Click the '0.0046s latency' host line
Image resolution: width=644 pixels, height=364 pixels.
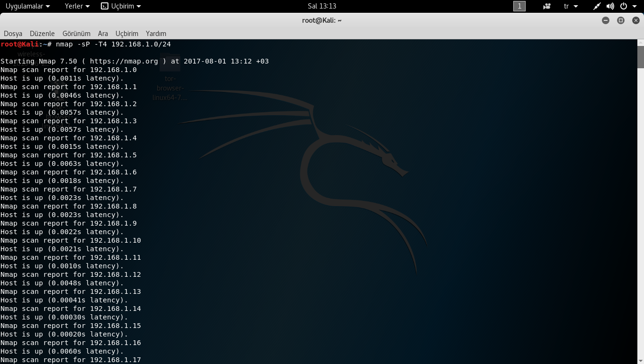62,95
